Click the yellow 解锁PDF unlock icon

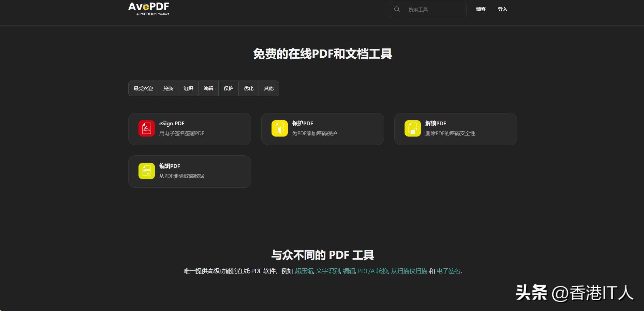(x=413, y=128)
